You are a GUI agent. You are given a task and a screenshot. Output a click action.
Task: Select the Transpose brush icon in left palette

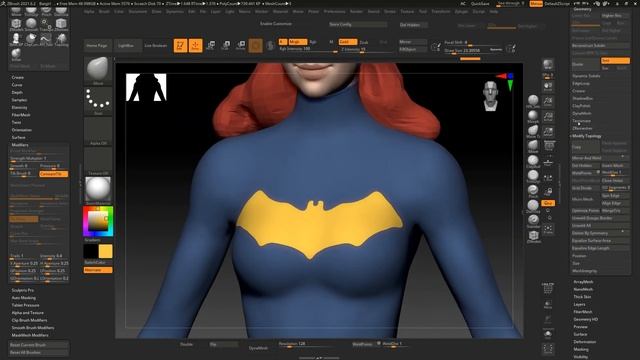[x=46, y=24]
